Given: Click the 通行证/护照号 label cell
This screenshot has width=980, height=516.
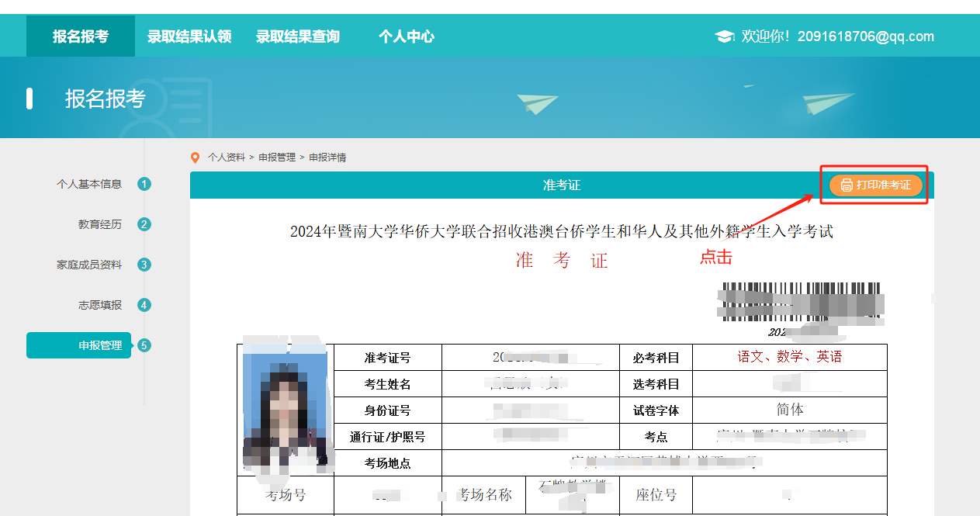Looking at the screenshot, I should 388,437.
